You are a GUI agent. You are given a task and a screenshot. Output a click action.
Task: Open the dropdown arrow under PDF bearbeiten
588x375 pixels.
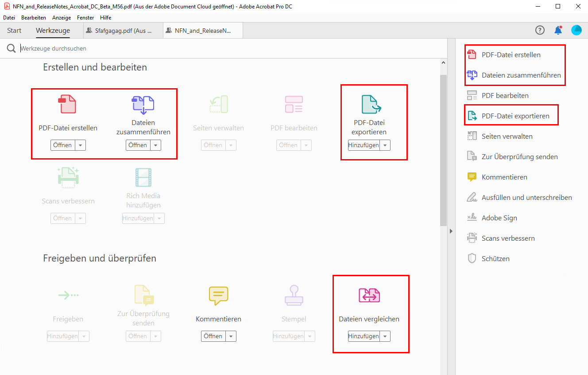click(x=306, y=145)
